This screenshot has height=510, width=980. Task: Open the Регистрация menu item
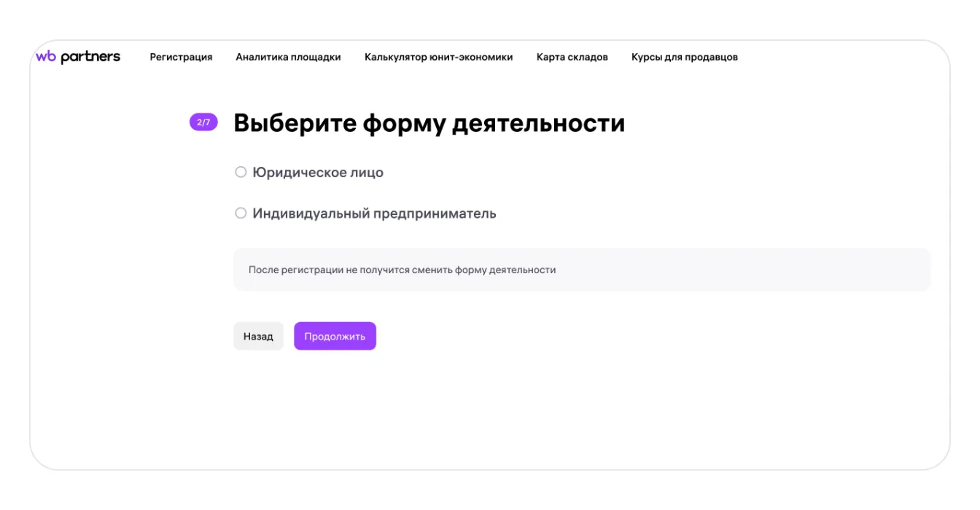pos(181,57)
